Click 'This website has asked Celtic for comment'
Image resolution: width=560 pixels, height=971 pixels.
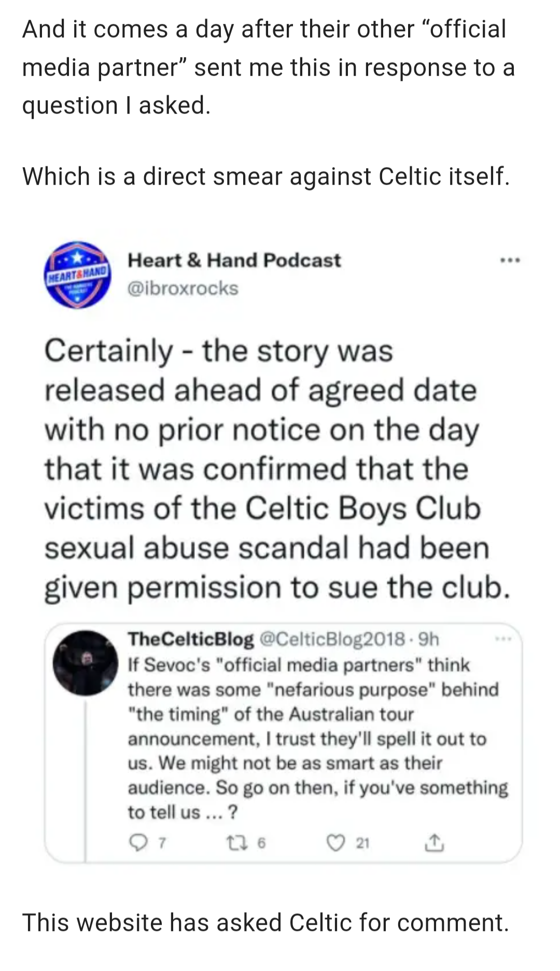[265, 923]
